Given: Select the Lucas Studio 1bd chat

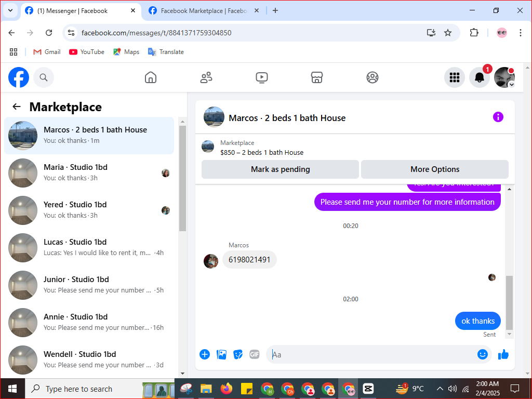Looking at the screenshot, I should pos(89,247).
